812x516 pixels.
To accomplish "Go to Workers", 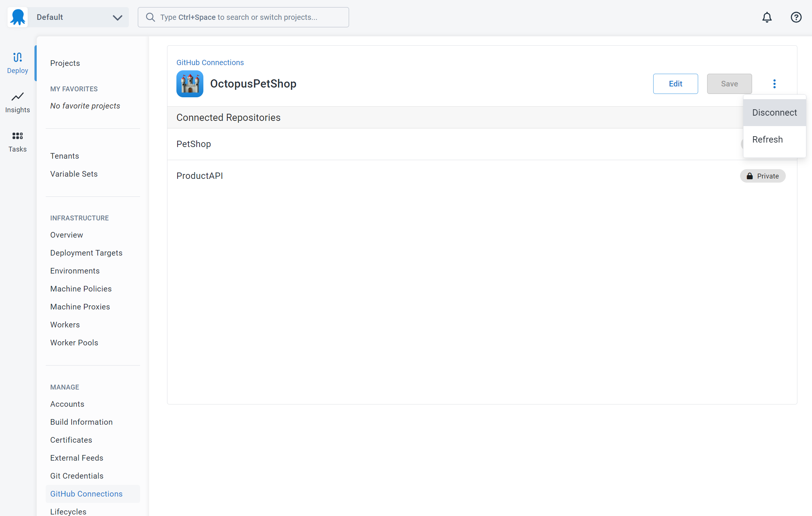I will click(65, 325).
